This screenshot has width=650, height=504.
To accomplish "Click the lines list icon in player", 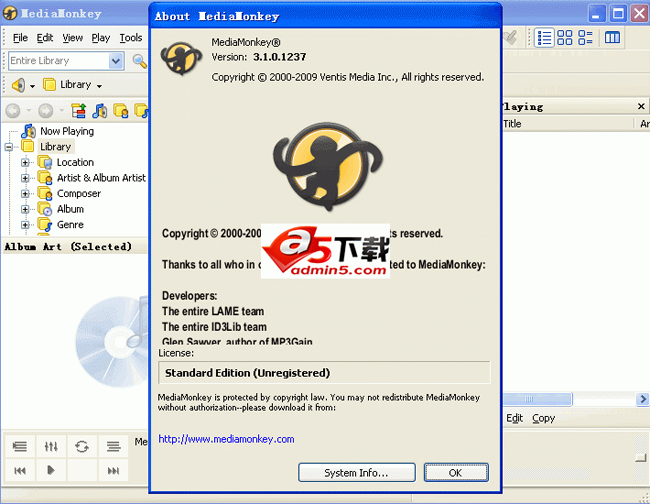I will tap(113, 446).
